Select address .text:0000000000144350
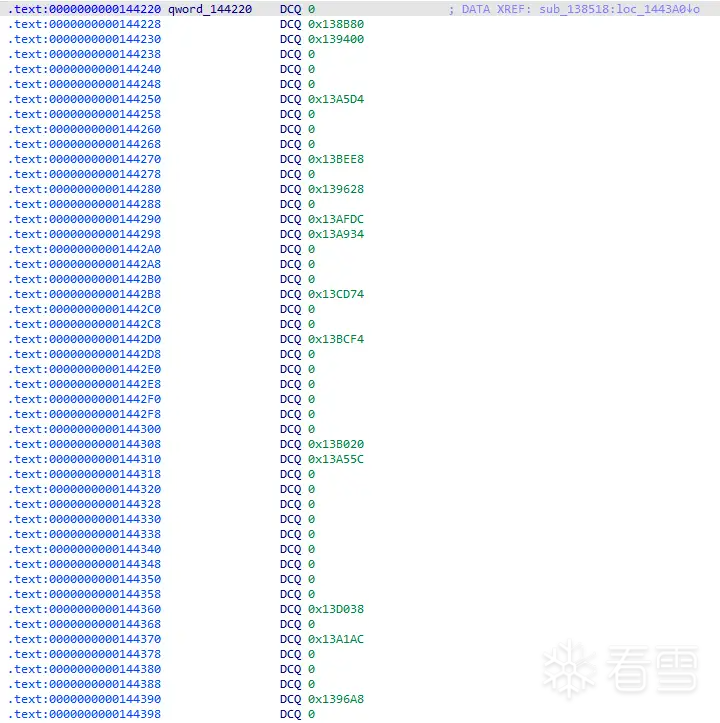 [84, 579]
